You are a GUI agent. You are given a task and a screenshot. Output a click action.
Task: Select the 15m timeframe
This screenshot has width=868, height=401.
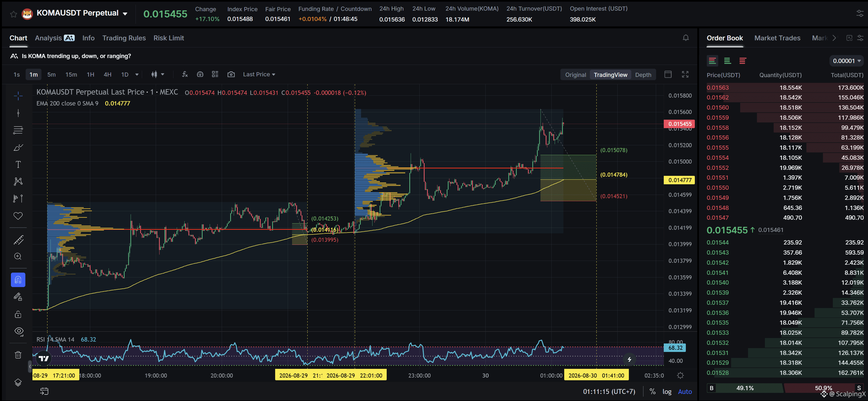(x=71, y=74)
